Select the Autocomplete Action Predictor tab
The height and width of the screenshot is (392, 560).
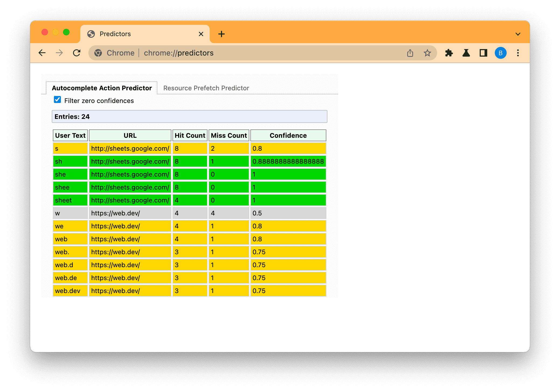pyautogui.click(x=102, y=88)
